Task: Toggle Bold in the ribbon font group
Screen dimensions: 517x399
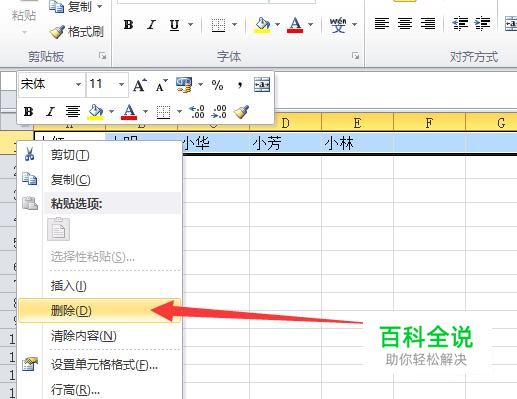Action: point(128,25)
